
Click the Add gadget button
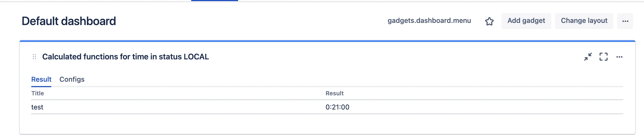click(x=526, y=21)
